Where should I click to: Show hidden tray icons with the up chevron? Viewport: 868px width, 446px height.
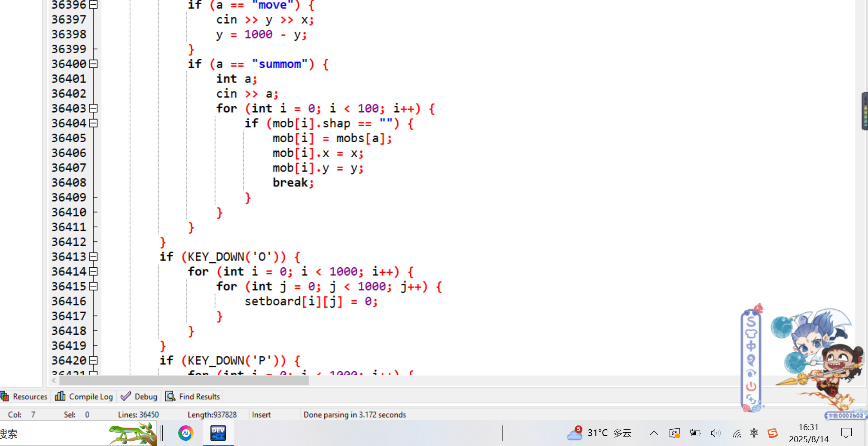(654, 433)
